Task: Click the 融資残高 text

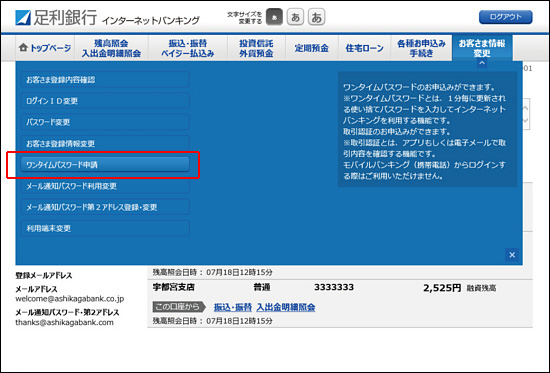Action: 481,288
